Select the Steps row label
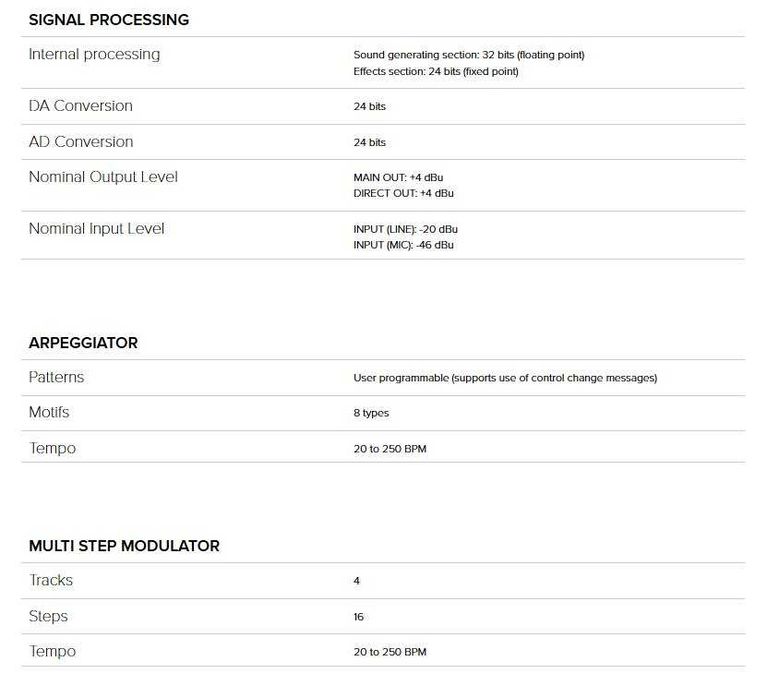This screenshot has width=779, height=700. (48, 616)
